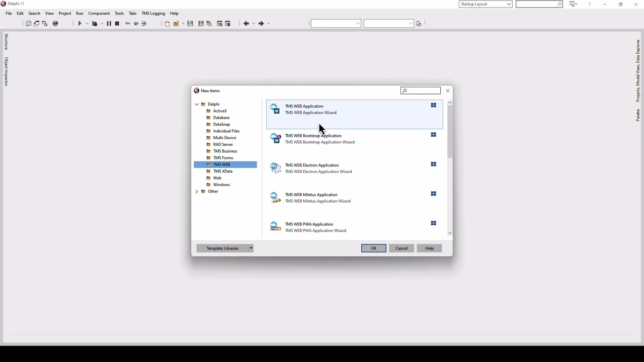Viewport: 644px width, 362px height.
Task: Open the File menu
Action: pos(9,14)
